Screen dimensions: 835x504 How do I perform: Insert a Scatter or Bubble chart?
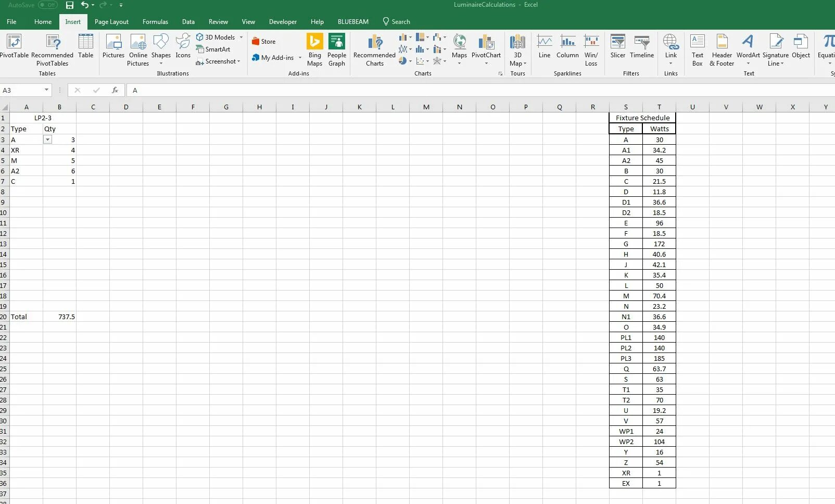[x=422, y=61]
